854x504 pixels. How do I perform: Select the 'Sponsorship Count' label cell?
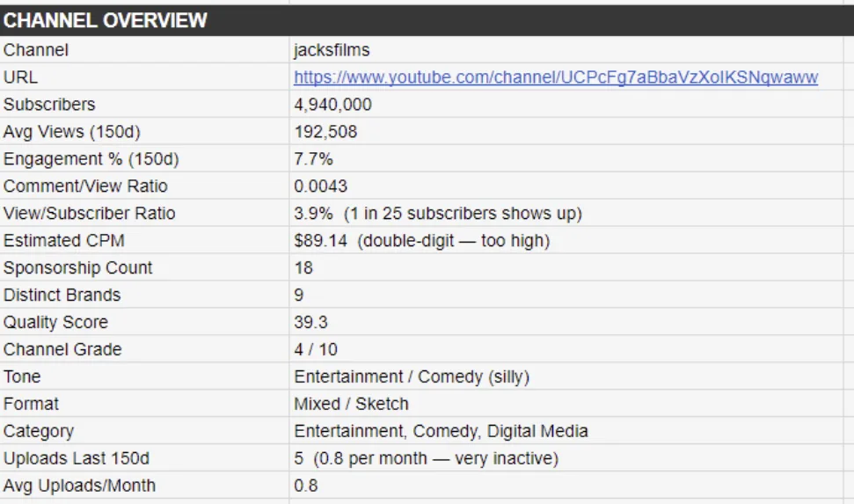144,267
